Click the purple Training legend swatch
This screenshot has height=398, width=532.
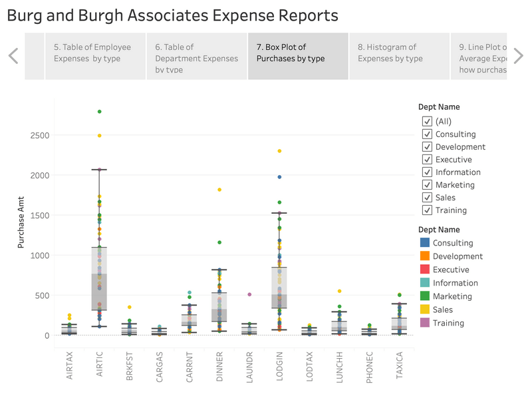[x=425, y=323]
